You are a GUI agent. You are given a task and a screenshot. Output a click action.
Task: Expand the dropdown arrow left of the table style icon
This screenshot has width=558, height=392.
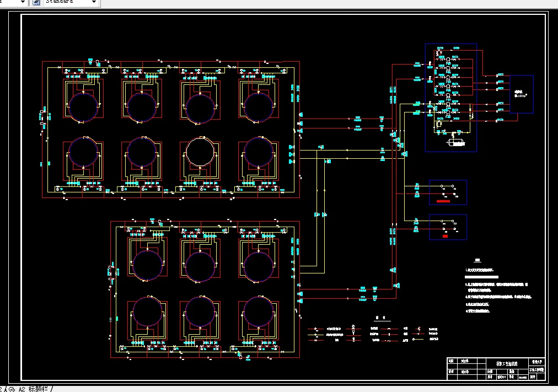click(x=23, y=2)
